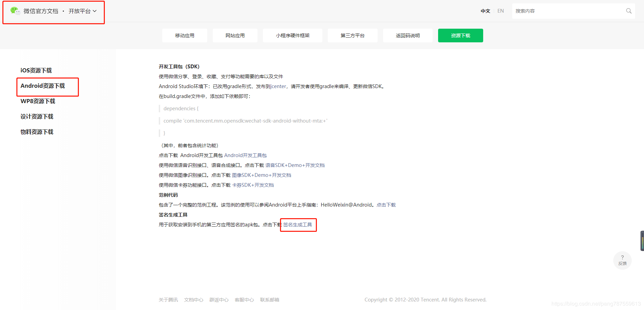This screenshot has height=310, width=644.
Task: Open the 第三方平台 section
Action: coord(352,35)
